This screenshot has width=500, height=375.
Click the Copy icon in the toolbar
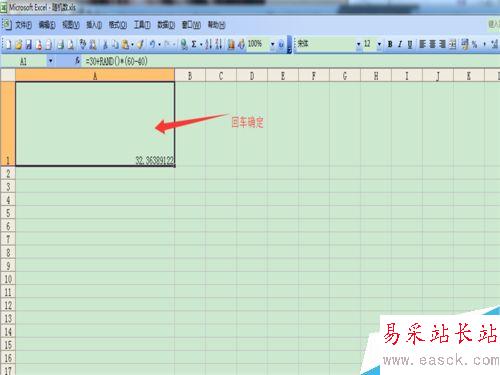[115, 44]
